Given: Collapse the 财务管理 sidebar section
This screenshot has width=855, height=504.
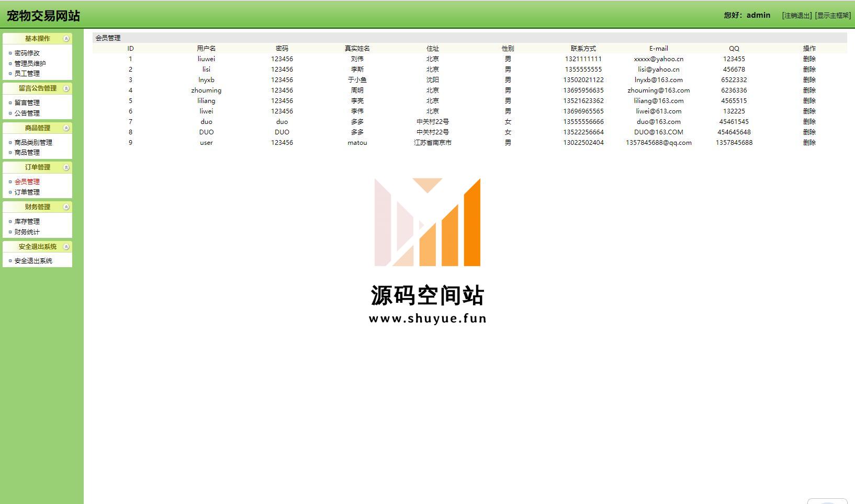Looking at the screenshot, I should tap(66, 207).
